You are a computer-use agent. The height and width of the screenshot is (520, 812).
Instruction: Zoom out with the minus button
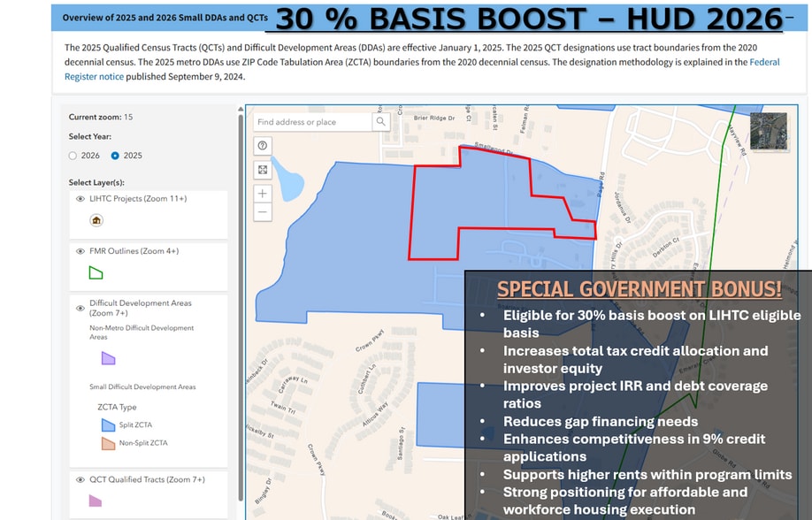tap(263, 212)
